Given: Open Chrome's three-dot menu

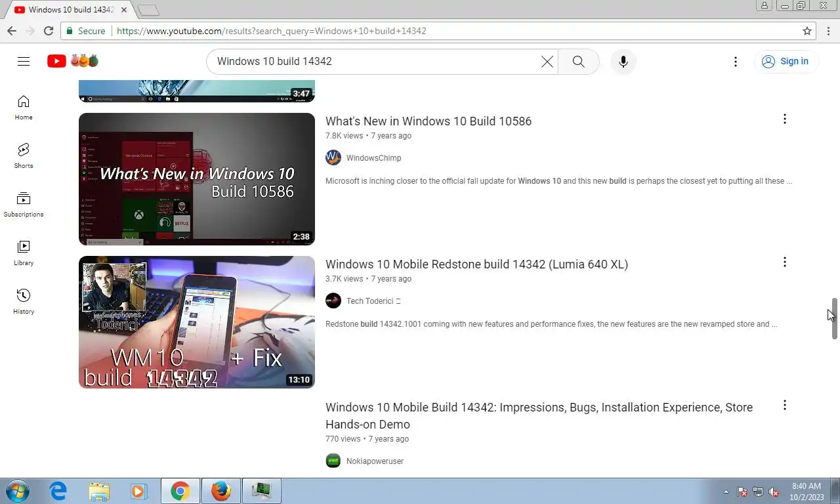Looking at the screenshot, I should [828, 31].
